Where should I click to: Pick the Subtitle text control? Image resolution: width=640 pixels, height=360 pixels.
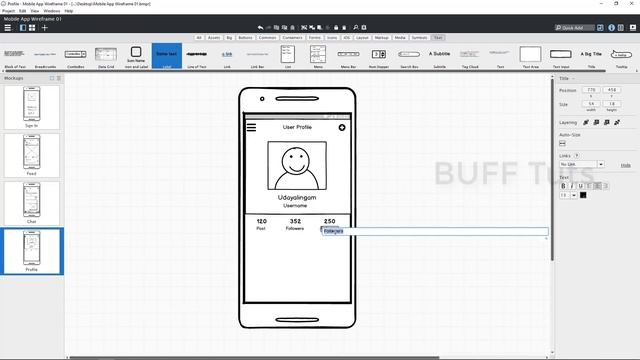pos(439,56)
